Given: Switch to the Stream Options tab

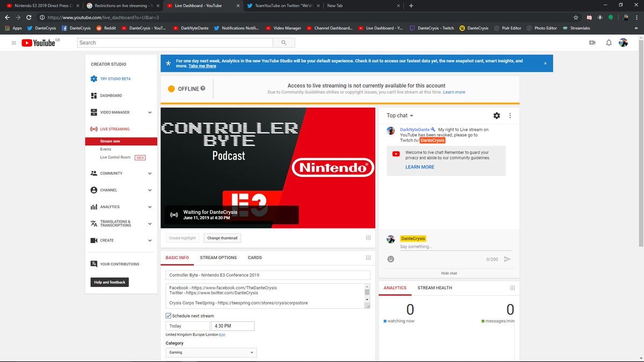Looking at the screenshot, I should pos(218,257).
